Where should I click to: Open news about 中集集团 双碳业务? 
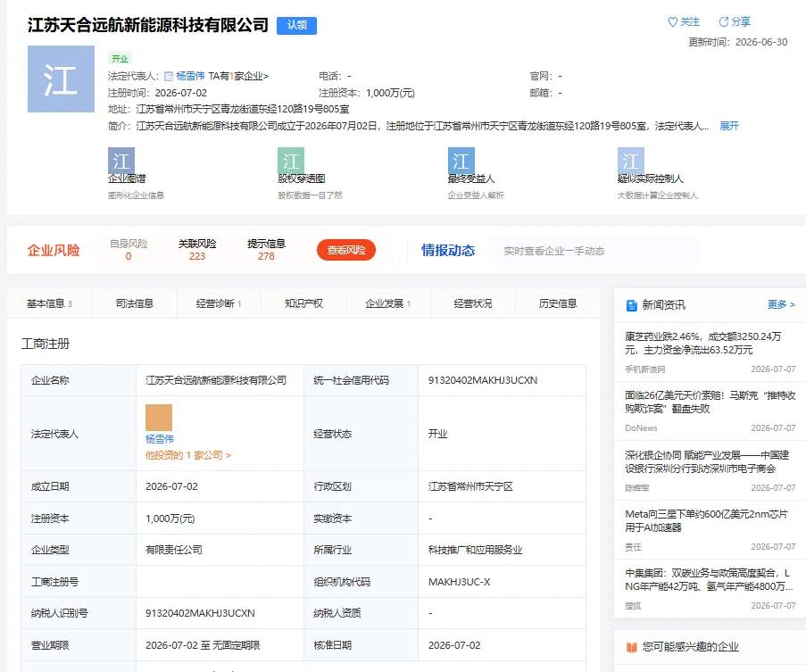click(709, 579)
